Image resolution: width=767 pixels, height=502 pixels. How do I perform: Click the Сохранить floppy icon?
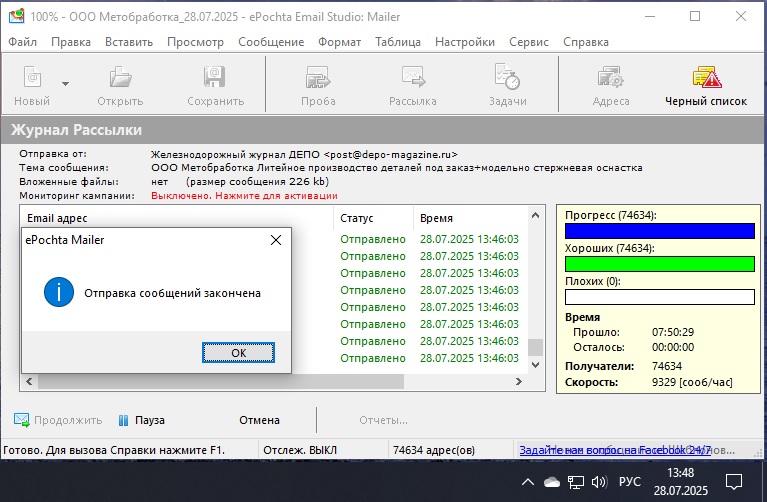214,77
